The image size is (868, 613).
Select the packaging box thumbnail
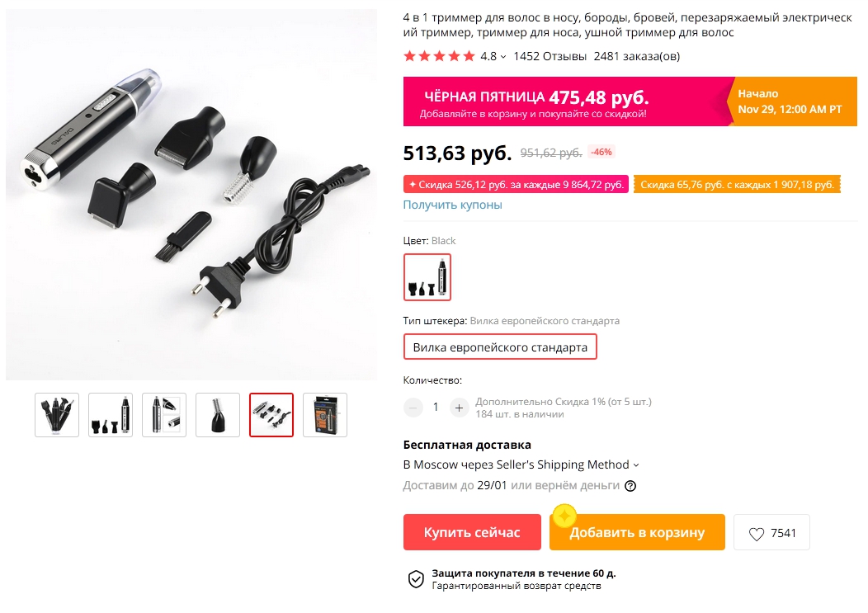click(x=325, y=415)
